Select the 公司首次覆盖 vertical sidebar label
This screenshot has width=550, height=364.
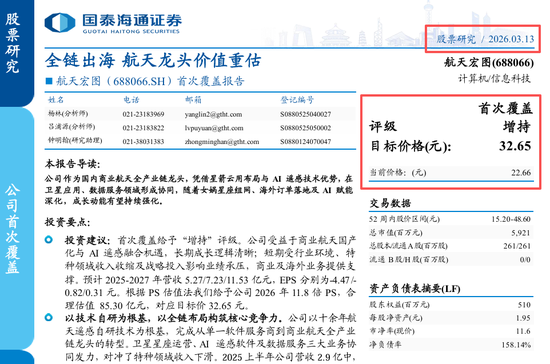click(x=12, y=228)
